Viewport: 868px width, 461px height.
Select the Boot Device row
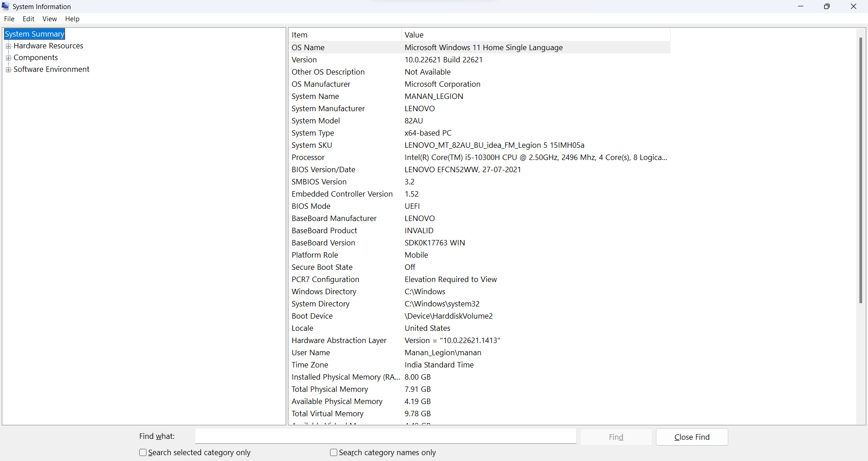point(479,316)
